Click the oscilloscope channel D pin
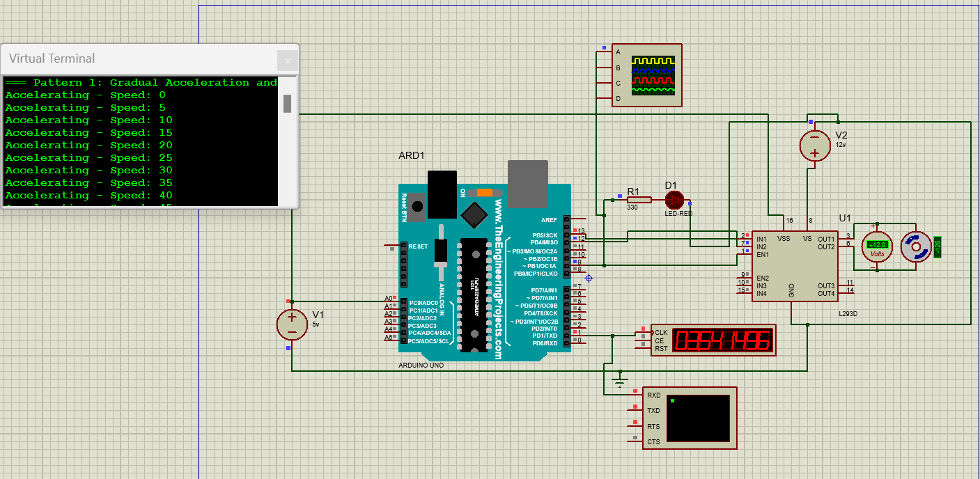Screen dimensions: 980x479 point(618,99)
